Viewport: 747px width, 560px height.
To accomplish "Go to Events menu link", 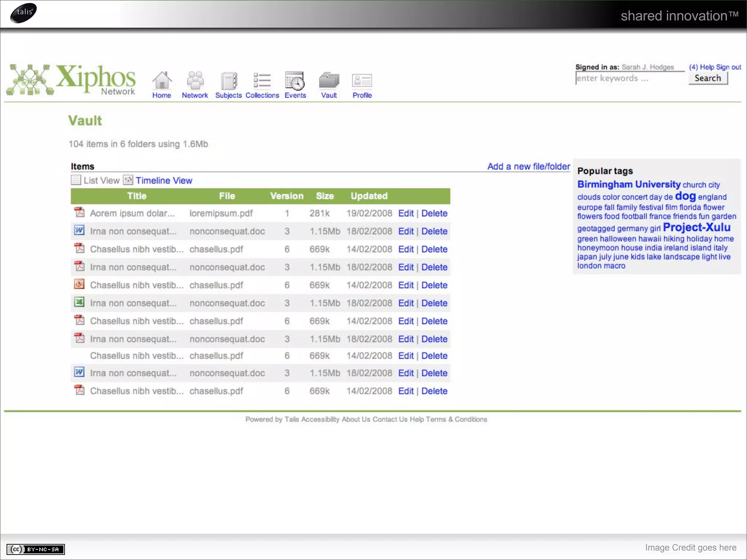I will point(295,95).
